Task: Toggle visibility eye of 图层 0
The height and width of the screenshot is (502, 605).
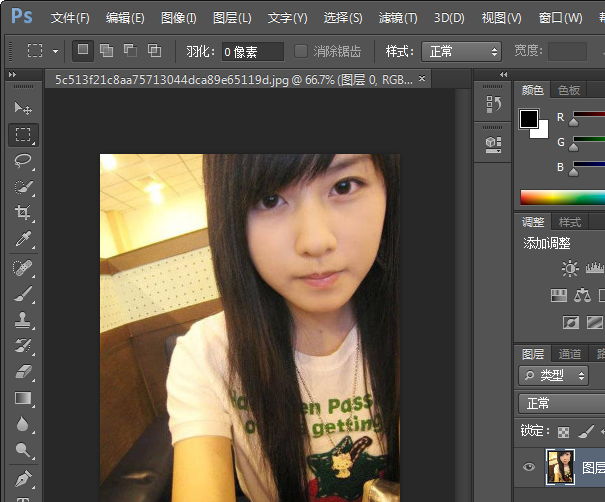Action: tap(529, 467)
